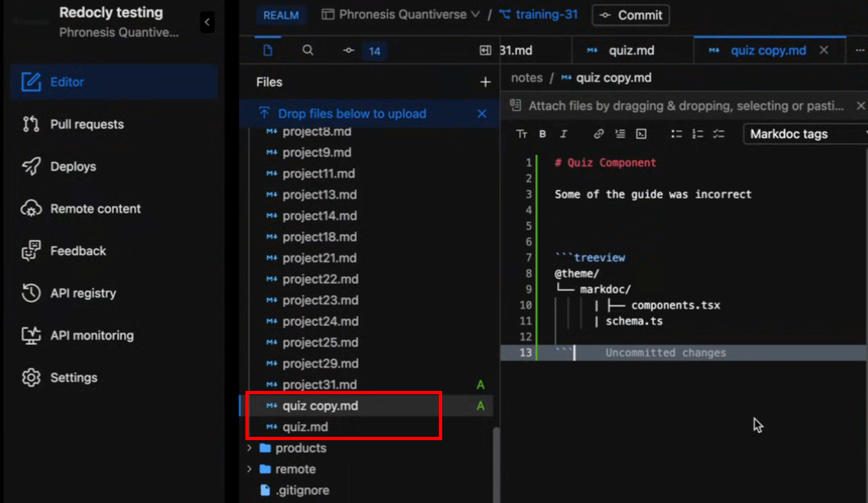
Task: Insert a numbered list
Action: click(x=697, y=134)
